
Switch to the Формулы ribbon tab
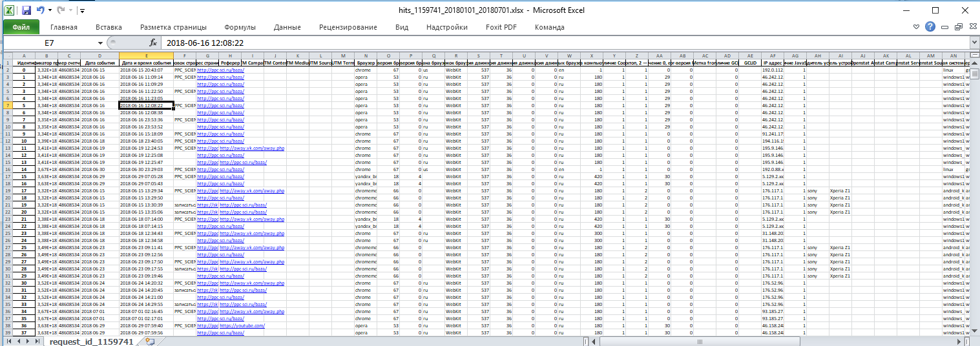240,27
